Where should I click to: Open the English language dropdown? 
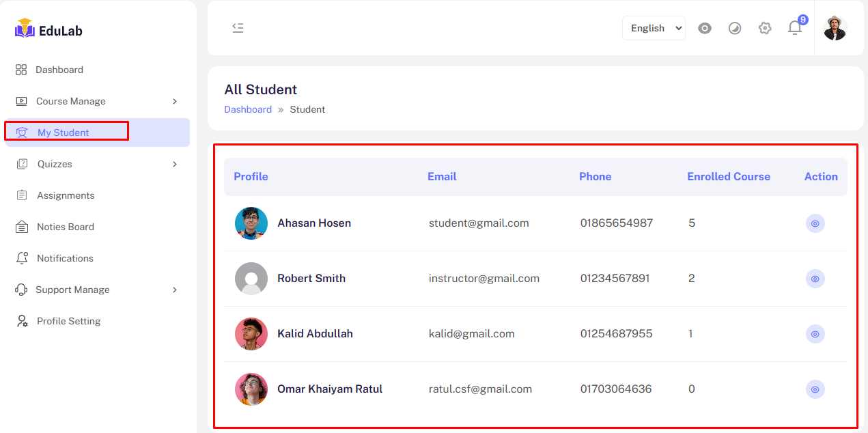(x=654, y=28)
